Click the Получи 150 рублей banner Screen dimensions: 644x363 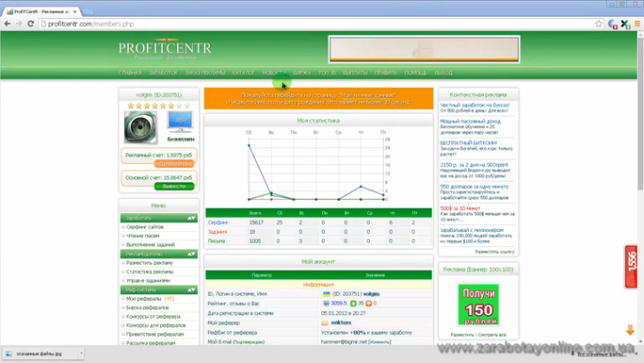[479, 305]
